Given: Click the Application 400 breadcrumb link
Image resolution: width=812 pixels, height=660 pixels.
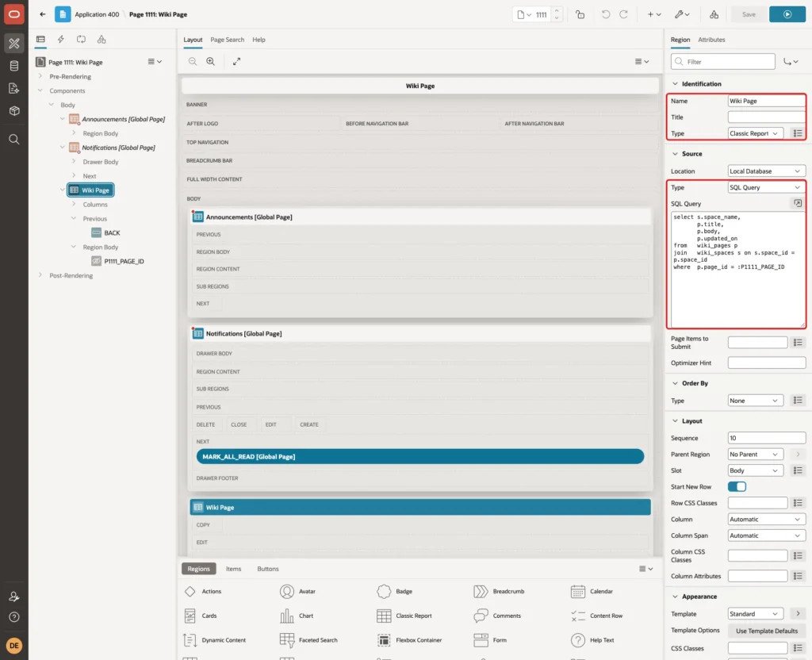Looking at the screenshot, I should (97, 14).
